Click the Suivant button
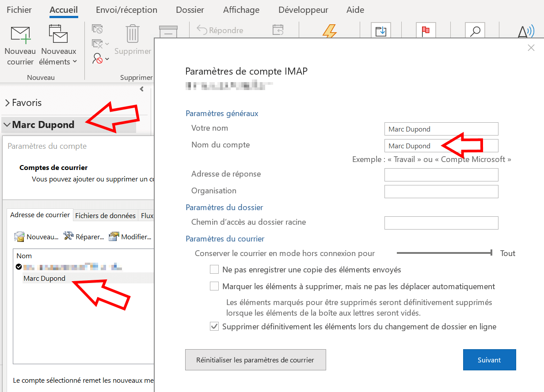The height and width of the screenshot is (392, 544). [489, 360]
